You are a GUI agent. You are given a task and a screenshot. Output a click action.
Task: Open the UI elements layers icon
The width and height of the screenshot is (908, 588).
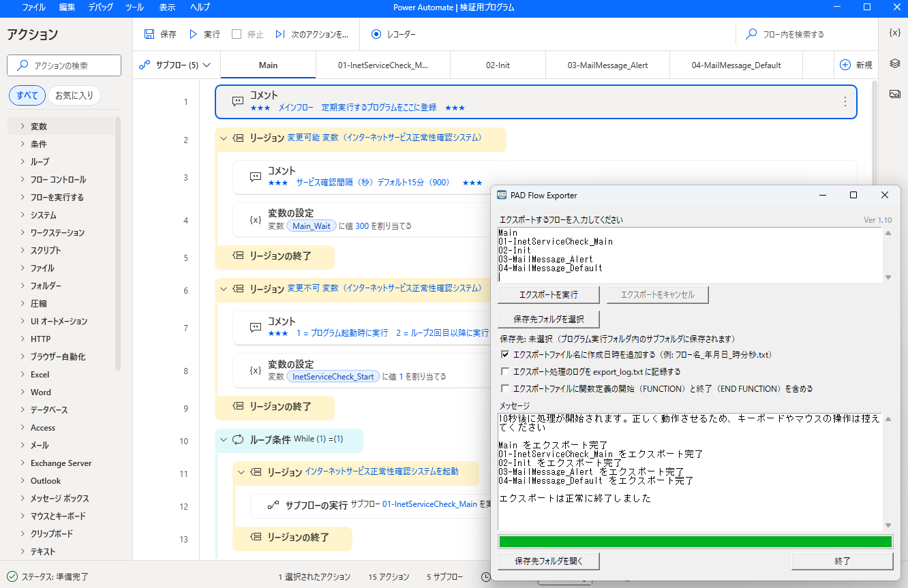pos(894,63)
